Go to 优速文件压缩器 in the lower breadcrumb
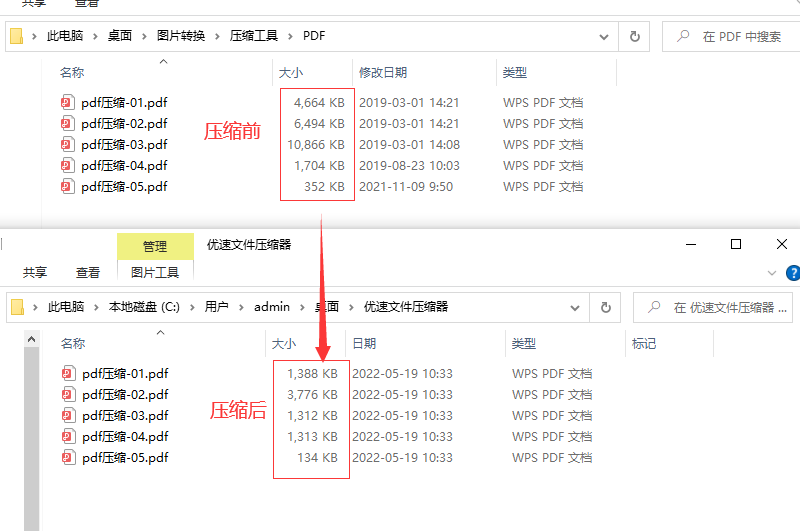The width and height of the screenshot is (800, 531). (x=406, y=307)
